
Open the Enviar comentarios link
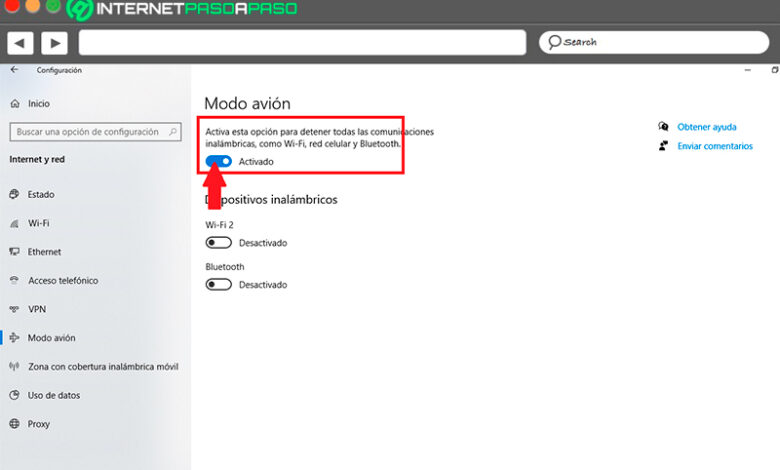[715, 146]
